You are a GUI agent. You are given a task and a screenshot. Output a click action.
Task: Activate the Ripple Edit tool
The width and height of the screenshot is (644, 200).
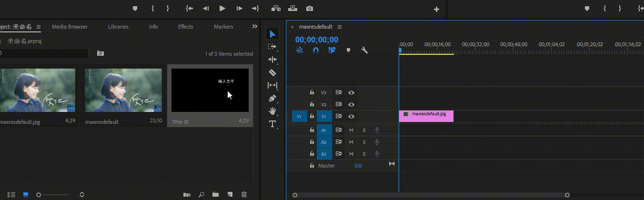click(272, 60)
